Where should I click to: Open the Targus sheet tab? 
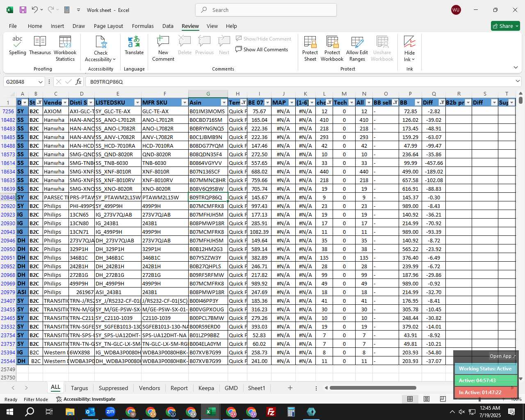click(79, 388)
